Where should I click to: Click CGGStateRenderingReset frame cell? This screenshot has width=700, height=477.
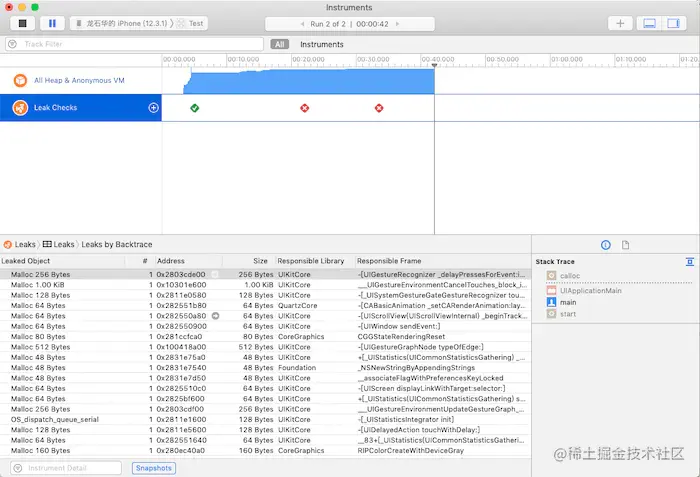pos(401,336)
